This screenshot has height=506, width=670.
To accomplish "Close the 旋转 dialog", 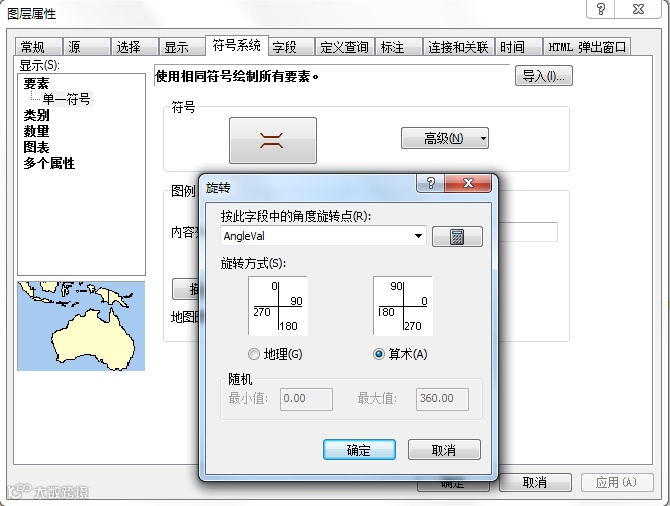I will point(468,183).
